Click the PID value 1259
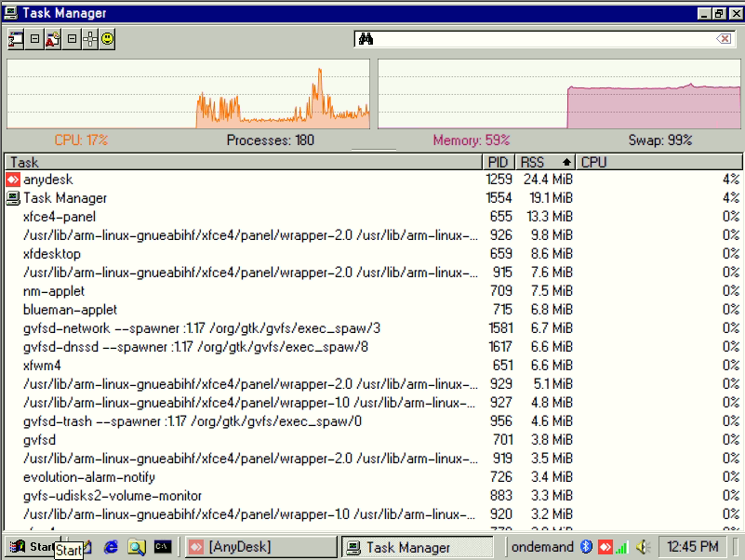 [x=499, y=180]
